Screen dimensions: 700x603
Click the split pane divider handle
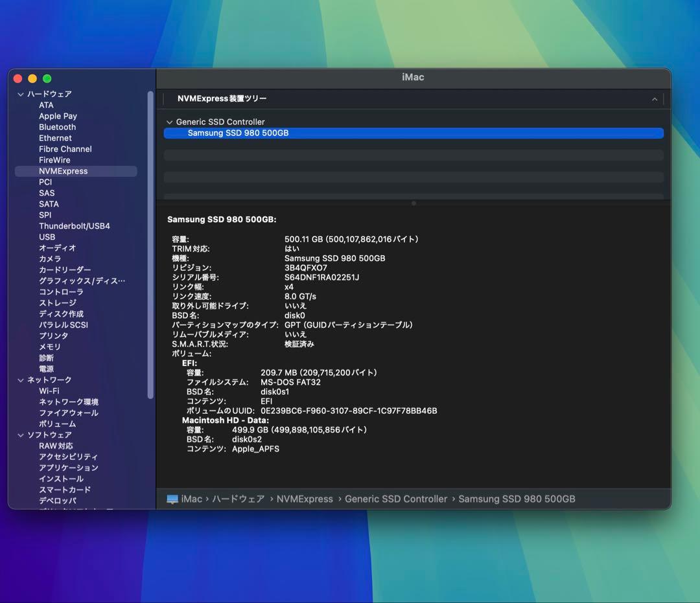point(414,203)
